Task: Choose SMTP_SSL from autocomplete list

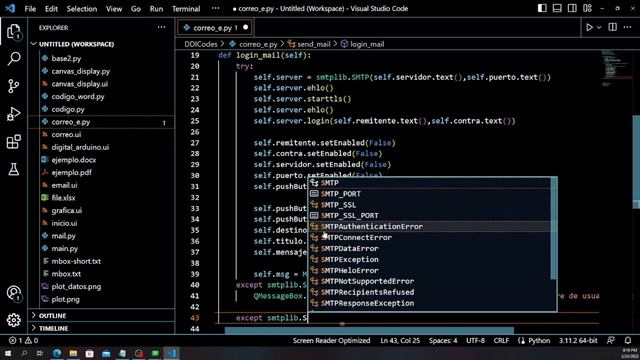Action: click(429, 205)
